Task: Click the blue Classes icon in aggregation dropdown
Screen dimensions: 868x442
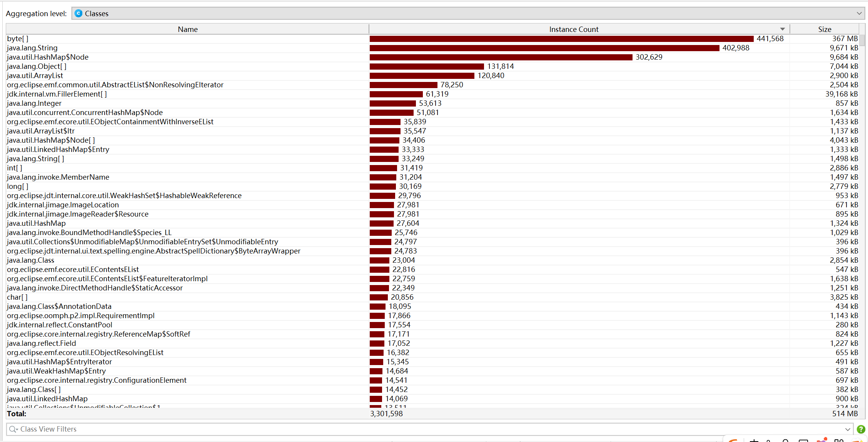Action: (78, 13)
